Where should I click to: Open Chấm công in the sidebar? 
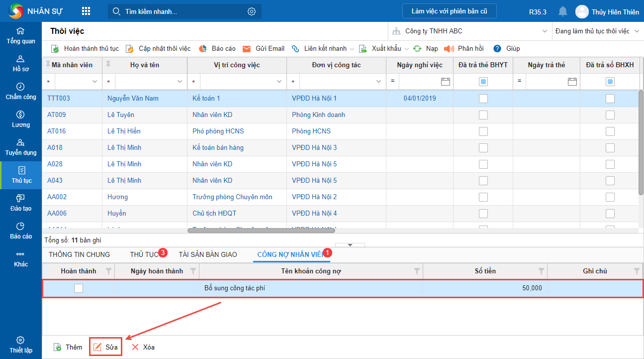[x=21, y=91]
